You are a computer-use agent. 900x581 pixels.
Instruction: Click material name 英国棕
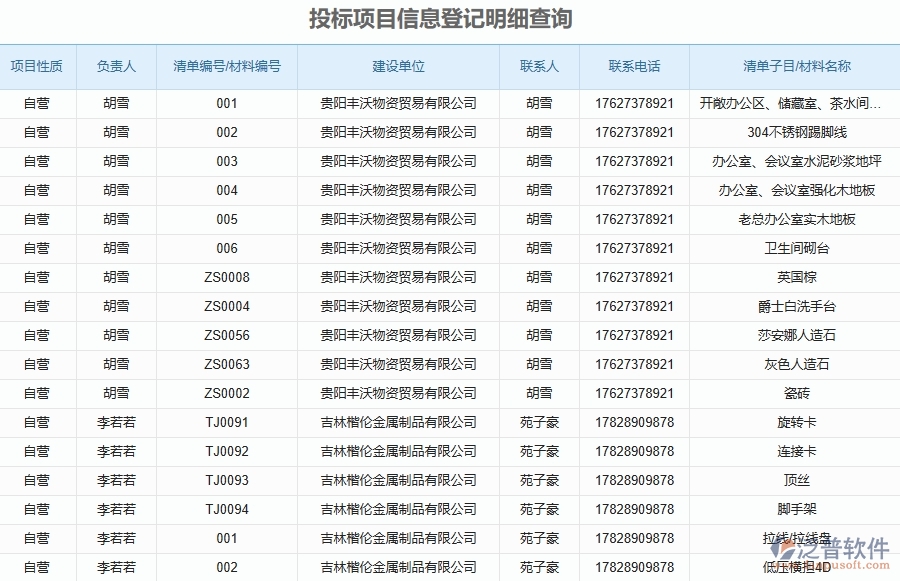click(796, 277)
